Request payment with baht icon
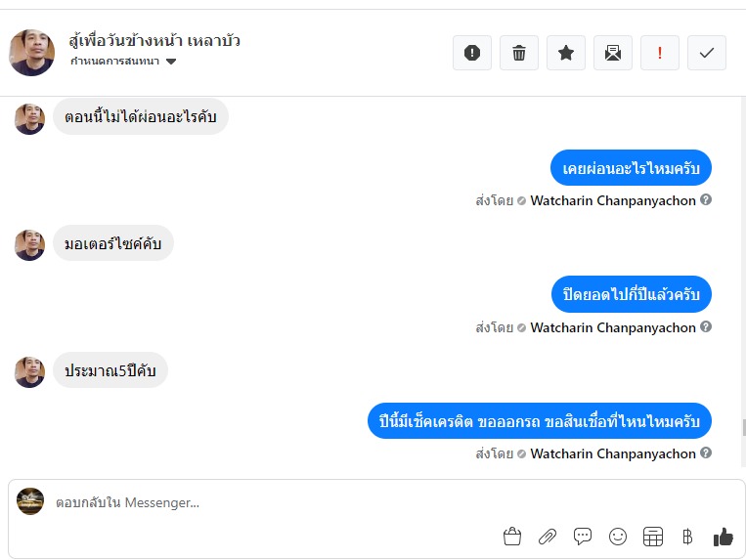The height and width of the screenshot is (560, 746). [x=687, y=538]
